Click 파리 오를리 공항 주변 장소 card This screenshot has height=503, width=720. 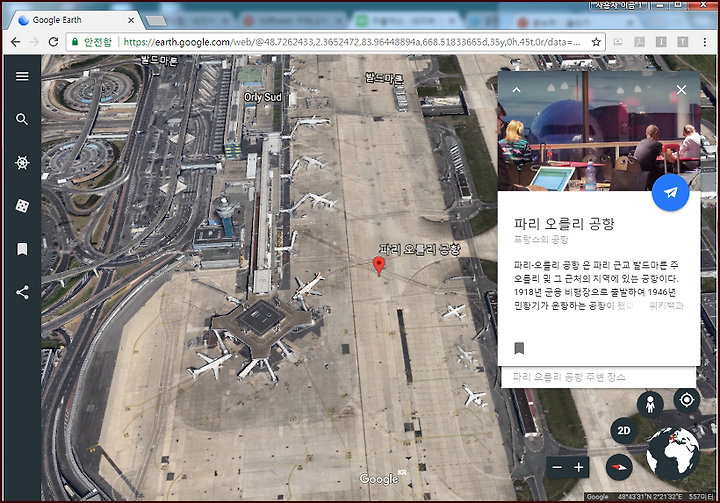pos(598,378)
